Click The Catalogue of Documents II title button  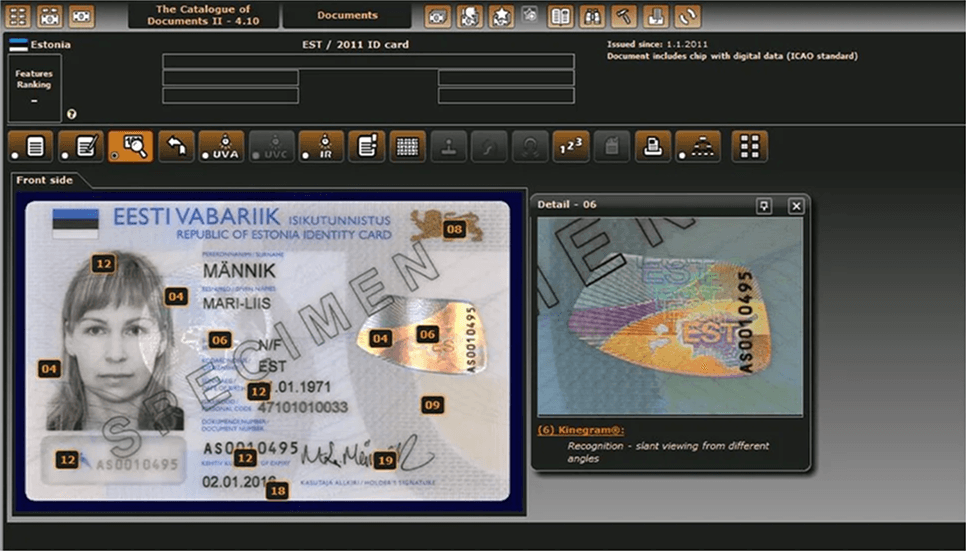point(203,15)
